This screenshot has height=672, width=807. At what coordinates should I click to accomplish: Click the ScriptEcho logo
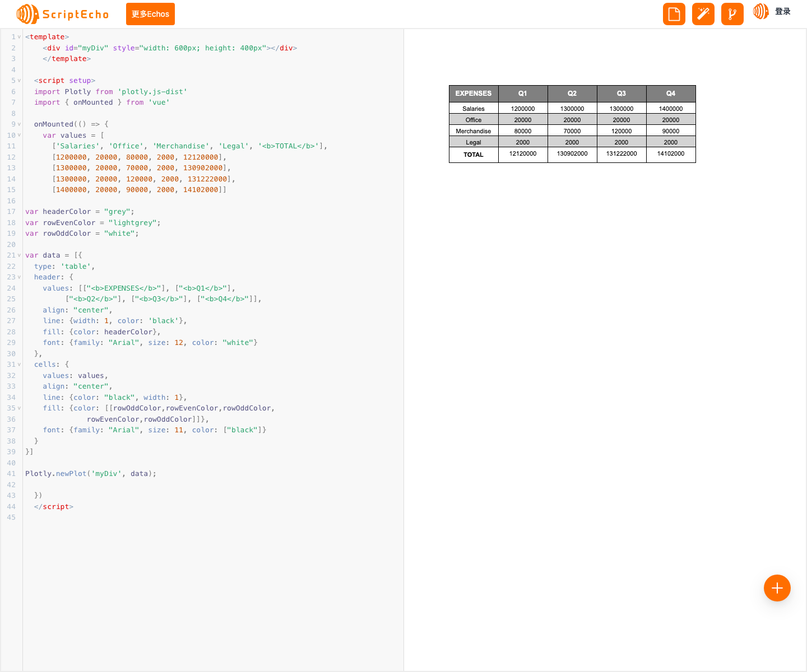[63, 14]
